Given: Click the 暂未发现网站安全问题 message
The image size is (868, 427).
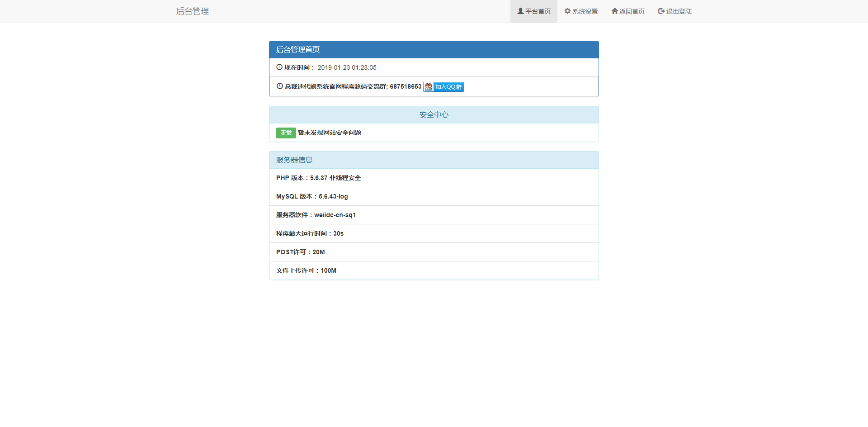Looking at the screenshot, I should point(330,133).
